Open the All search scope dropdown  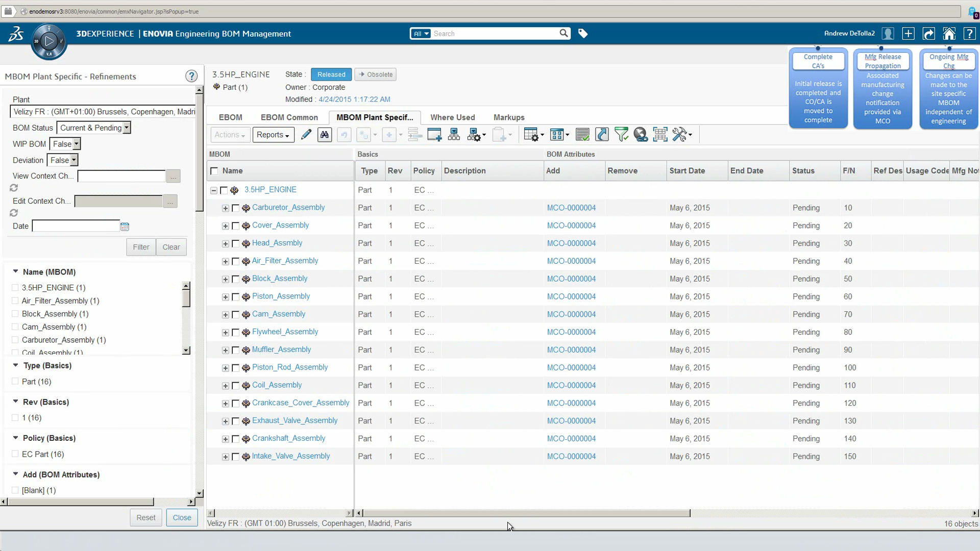tap(421, 34)
